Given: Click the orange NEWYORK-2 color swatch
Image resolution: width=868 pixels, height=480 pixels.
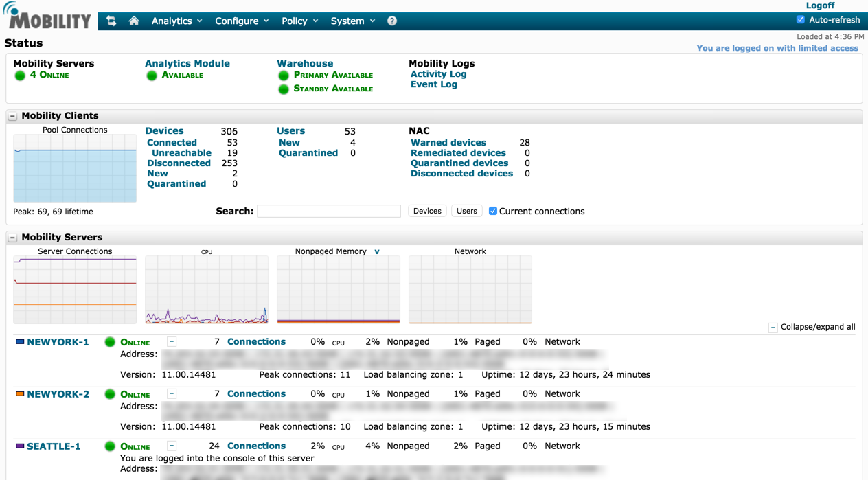Looking at the screenshot, I should click(x=20, y=394).
